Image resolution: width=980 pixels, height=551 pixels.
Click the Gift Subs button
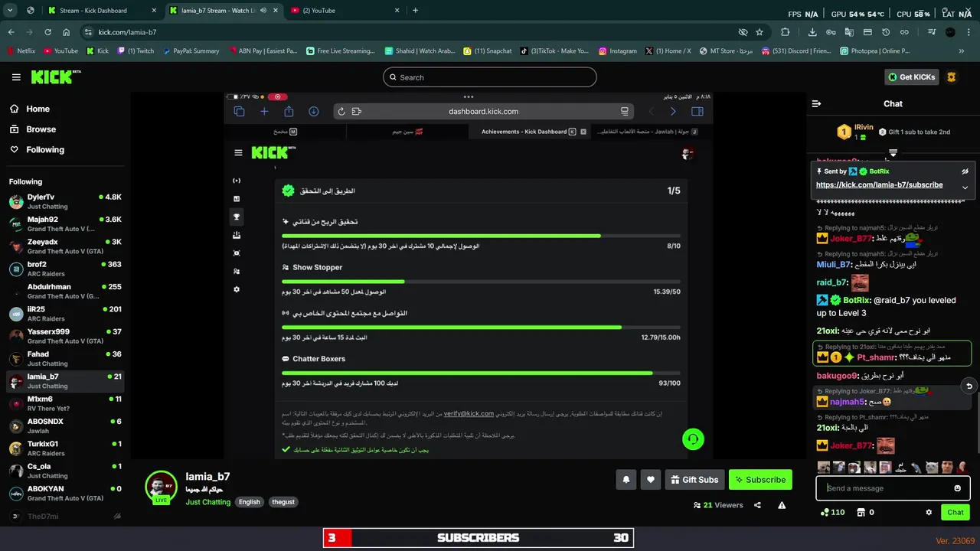pyautogui.click(x=694, y=480)
